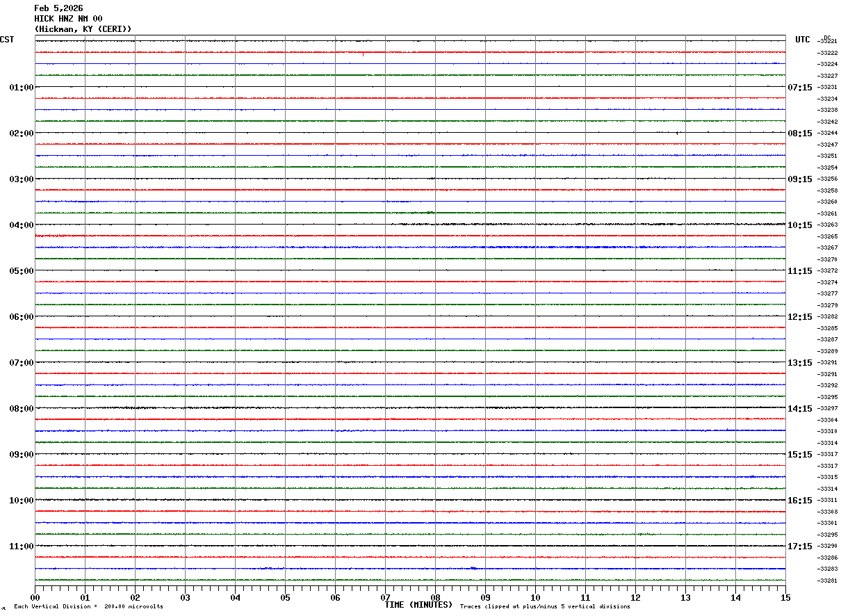The height and width of the screenshot is (616, 841).
Task: Select the 08:00 CST time marker
Action: click(21, 409)
